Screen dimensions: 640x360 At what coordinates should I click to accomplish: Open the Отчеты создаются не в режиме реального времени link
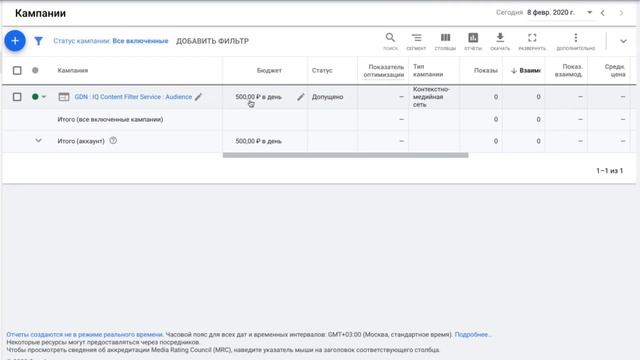pos(84,334)
